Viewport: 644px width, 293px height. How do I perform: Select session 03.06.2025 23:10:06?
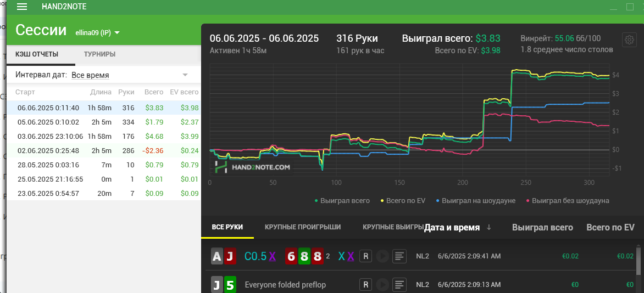pyautogui.click(x=104, y=136)
